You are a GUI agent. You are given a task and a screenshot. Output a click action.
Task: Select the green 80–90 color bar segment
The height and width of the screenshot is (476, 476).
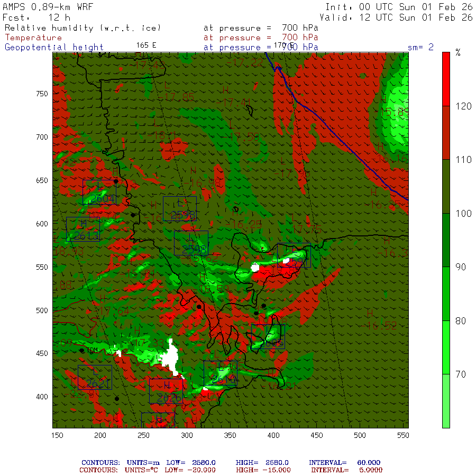[x=446, y=294]
